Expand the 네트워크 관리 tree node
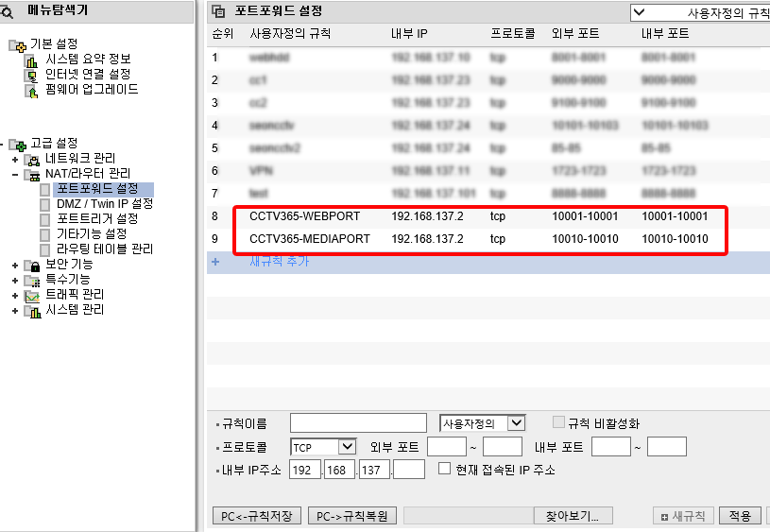Viewport: 770px width, 532px height. pyautogui.click(x=15, y=159)
